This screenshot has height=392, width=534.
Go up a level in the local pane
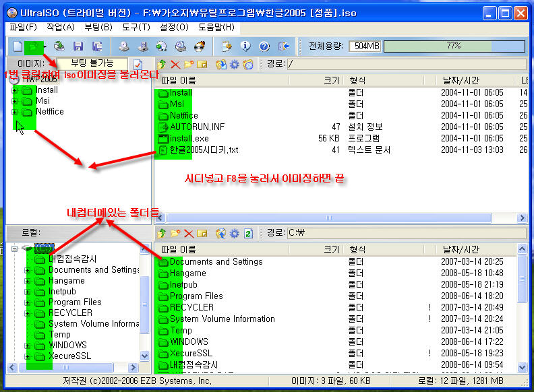161,234
